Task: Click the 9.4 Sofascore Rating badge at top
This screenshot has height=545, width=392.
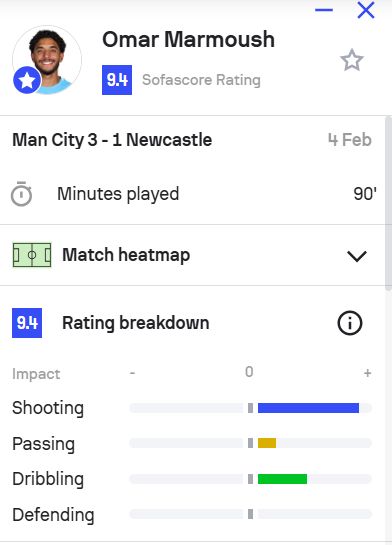Action: [117, 80]
